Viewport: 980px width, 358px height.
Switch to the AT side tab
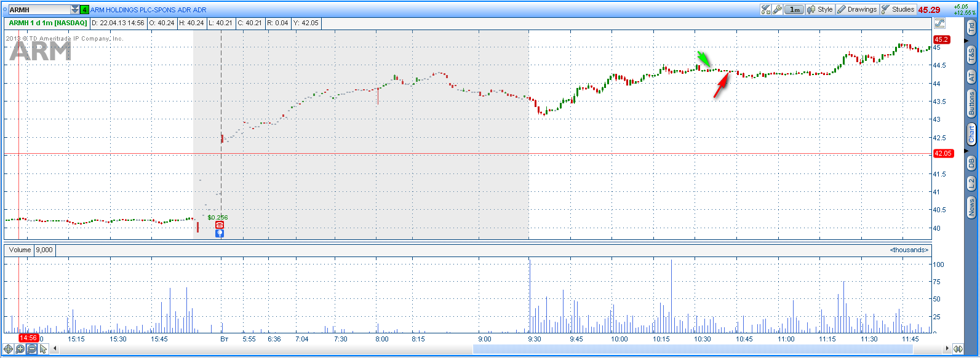pos(971,77)
